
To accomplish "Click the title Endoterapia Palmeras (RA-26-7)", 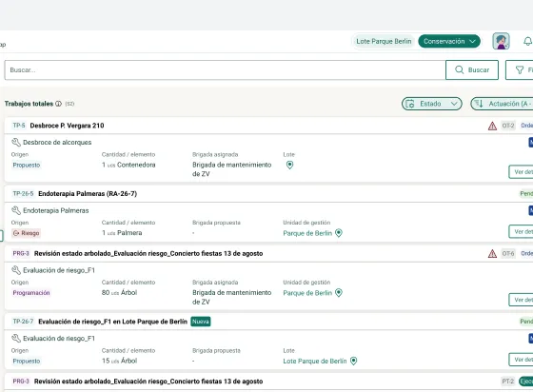I will coord(88,194).
